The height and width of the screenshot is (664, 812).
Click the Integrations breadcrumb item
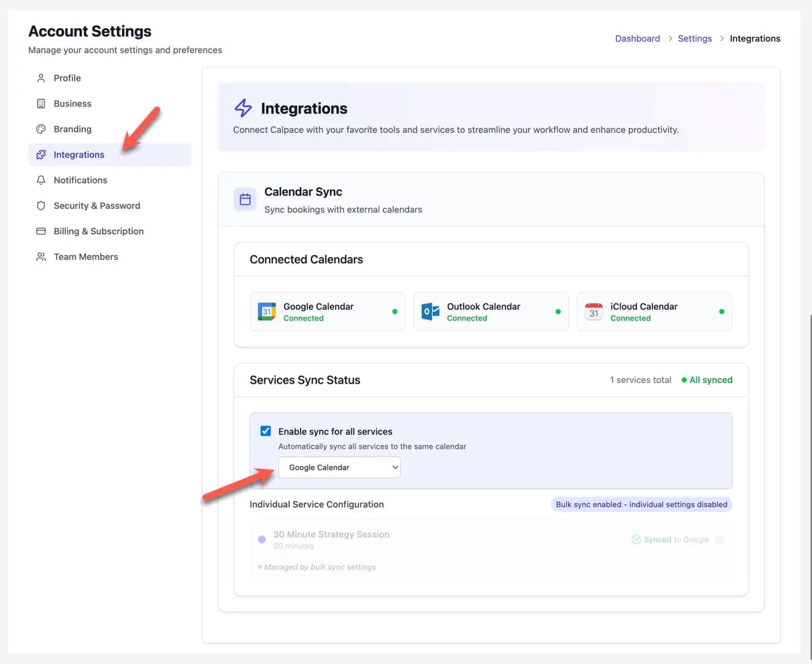(755, 38)
